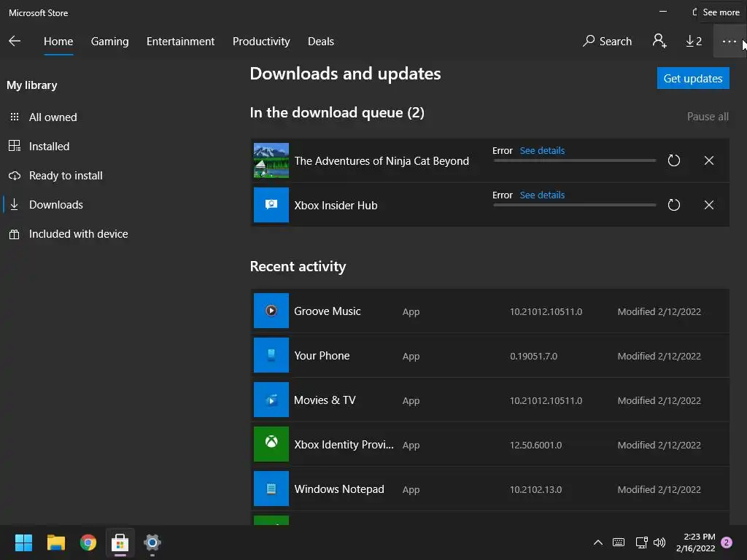Click the Ninja Cat game thumbnail

(271, 160)
